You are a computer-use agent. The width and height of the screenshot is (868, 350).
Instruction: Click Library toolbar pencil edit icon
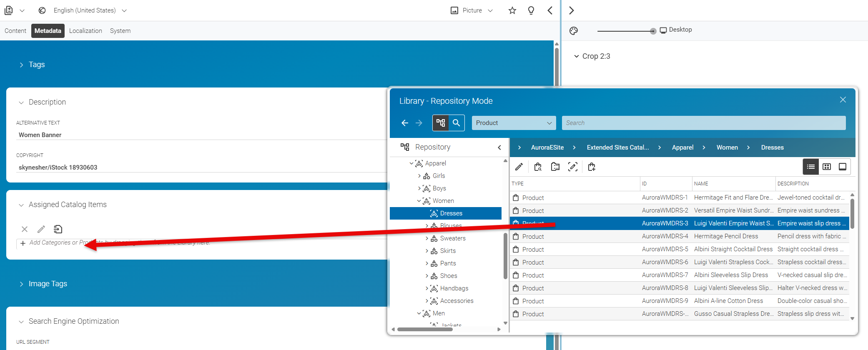(x=519, y=167)
